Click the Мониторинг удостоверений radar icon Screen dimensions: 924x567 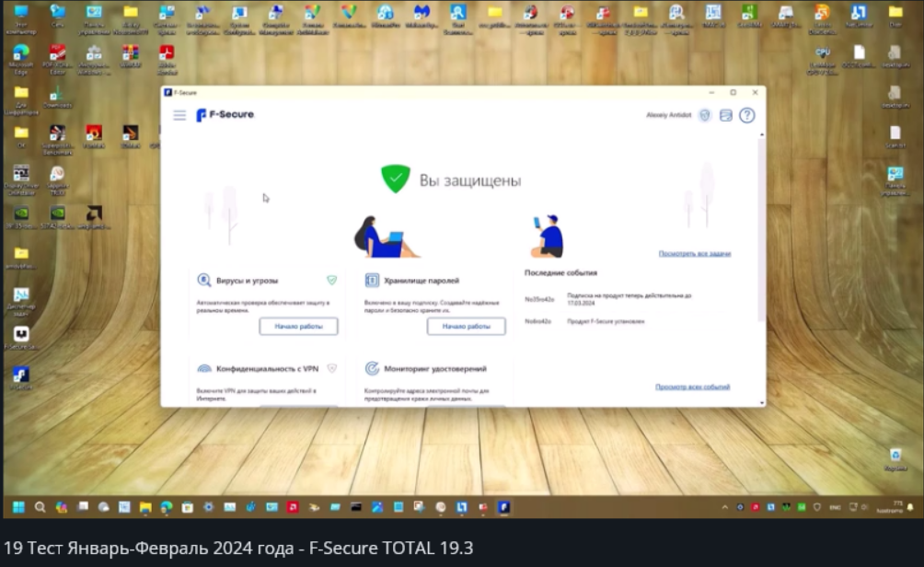pos(372,368)
